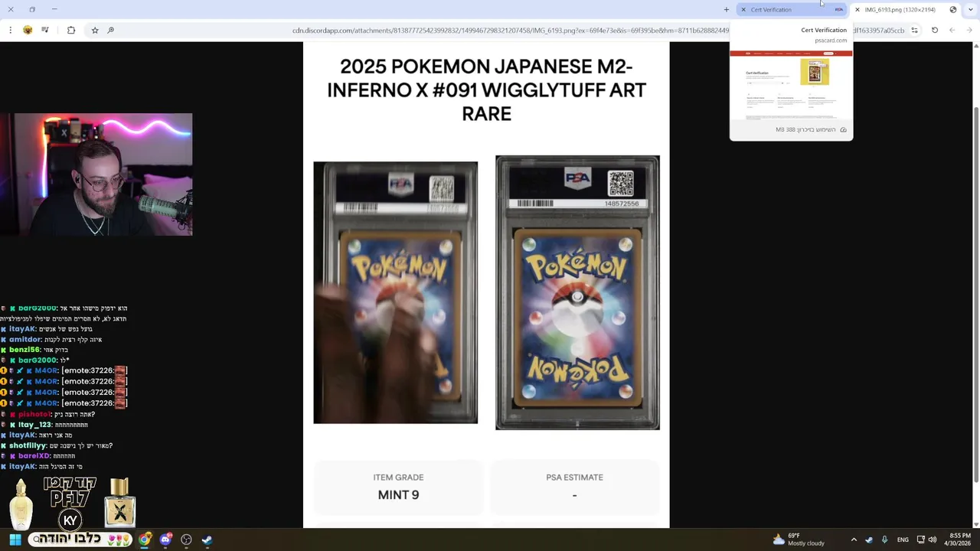Click the address bar URL

511,30
